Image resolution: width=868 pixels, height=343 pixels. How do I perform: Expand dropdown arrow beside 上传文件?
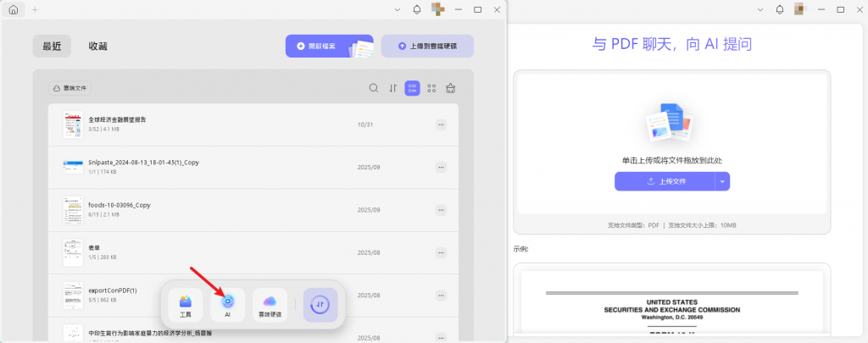pos(722,181)
